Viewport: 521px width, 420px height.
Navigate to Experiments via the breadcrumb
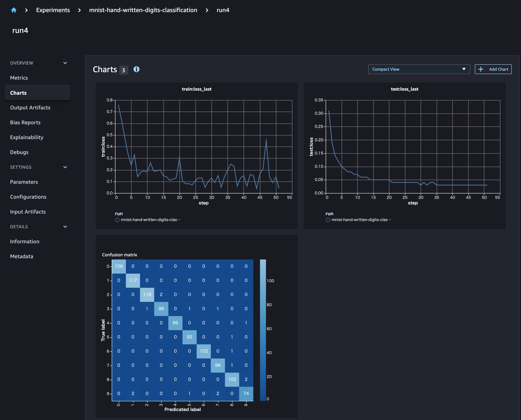[53, 10]
